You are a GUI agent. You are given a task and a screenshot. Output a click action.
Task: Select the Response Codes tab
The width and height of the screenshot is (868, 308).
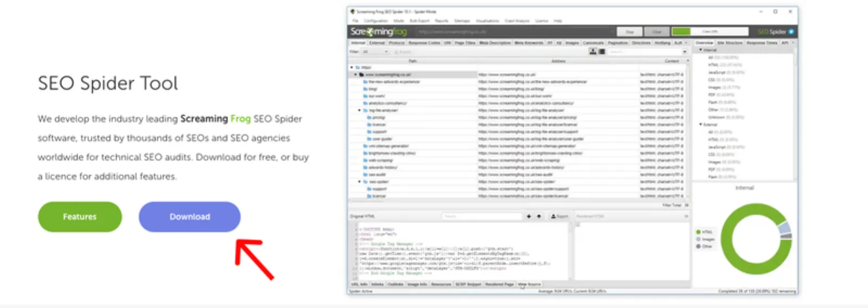tap(424, 43)
